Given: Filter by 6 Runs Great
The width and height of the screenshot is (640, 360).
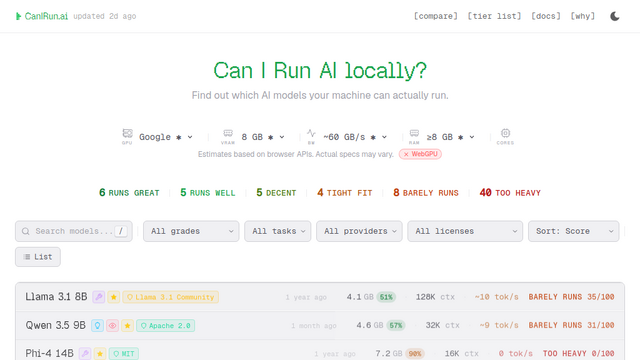Looking at the screenshot, I should point(129,193).
